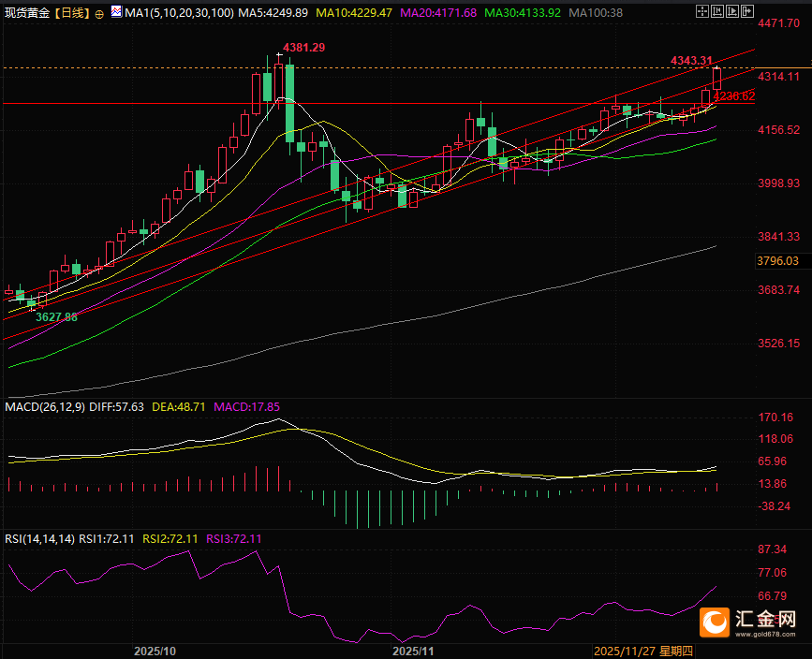Image resolution: width=812 pixels, height=659 pixels.
Task: Select the 【日线】 period label
Action: pos(72,13)
